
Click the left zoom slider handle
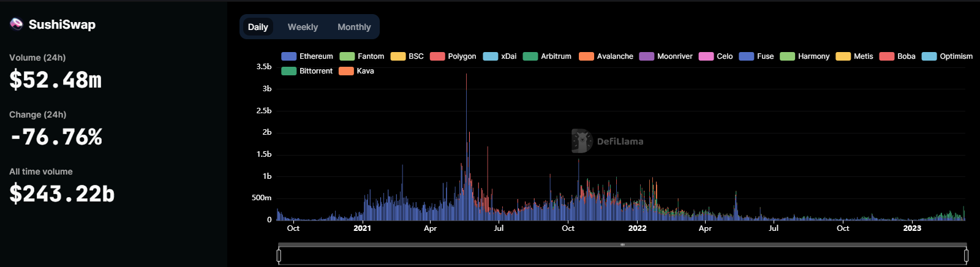[x=279, y=255]
